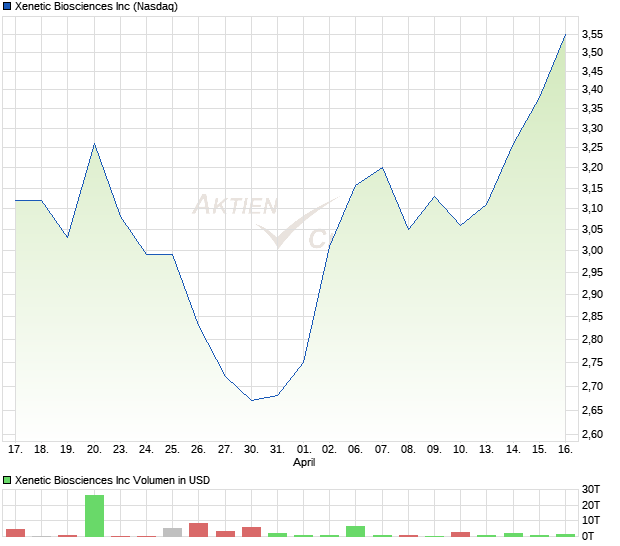
Task: Click the 18. date label
Action: [x=41, y=450]
